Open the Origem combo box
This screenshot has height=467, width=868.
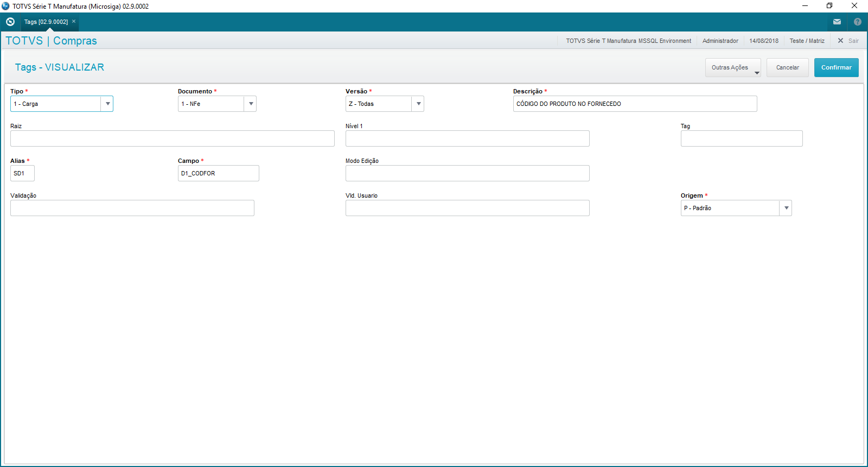[786, 208]
